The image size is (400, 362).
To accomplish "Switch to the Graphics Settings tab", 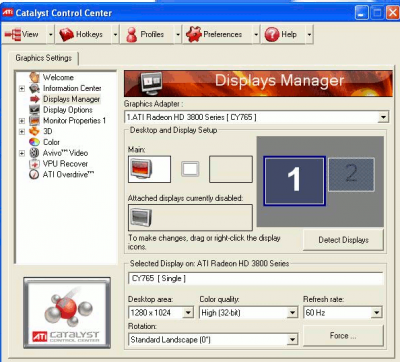I will (44, 58).
